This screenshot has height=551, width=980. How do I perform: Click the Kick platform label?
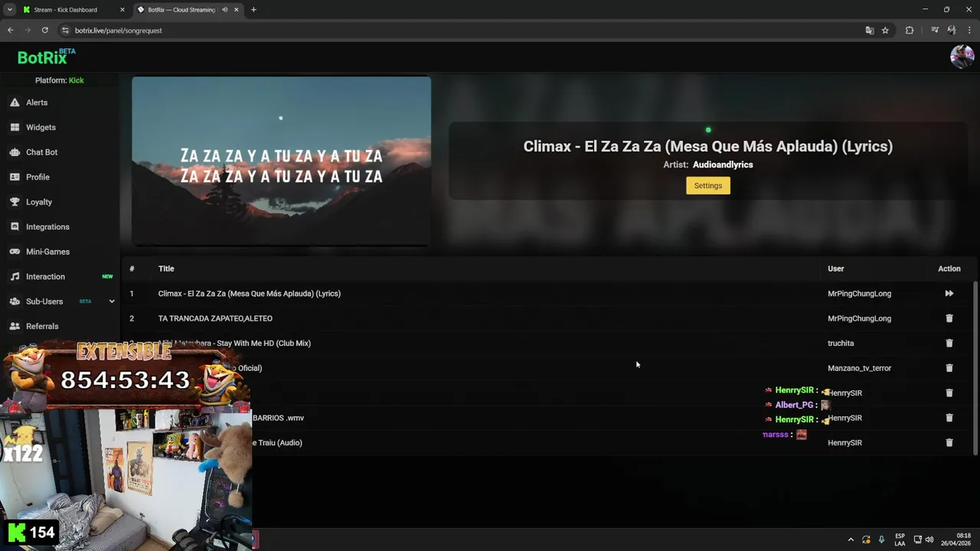point(77,80)
